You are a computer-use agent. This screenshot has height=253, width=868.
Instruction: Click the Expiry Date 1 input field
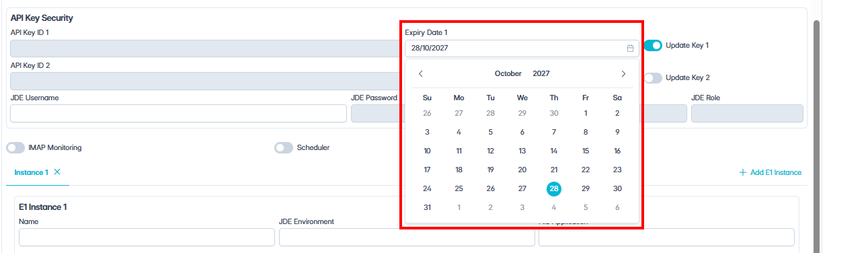click(x=522, y=48)
